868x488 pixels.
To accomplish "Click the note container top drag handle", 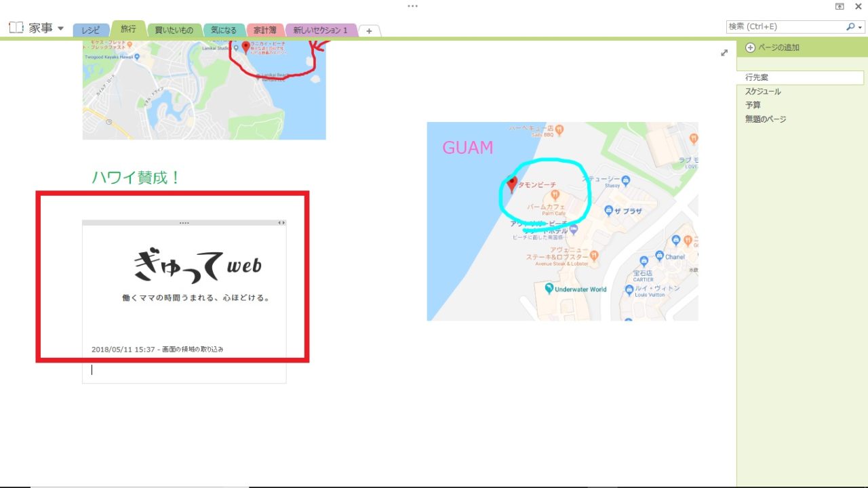I will click(x=184, y=222).
